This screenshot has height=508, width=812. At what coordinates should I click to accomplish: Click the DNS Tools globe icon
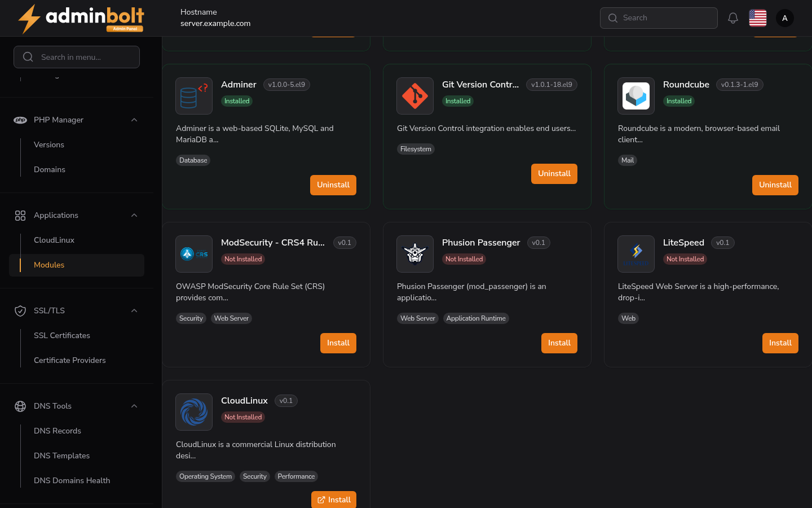point(20,406)
